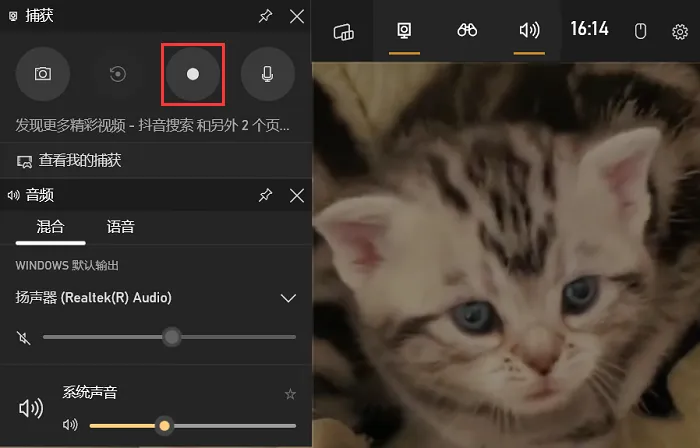
Task: Switch to the 语音 tab
Action: point(121,227)
